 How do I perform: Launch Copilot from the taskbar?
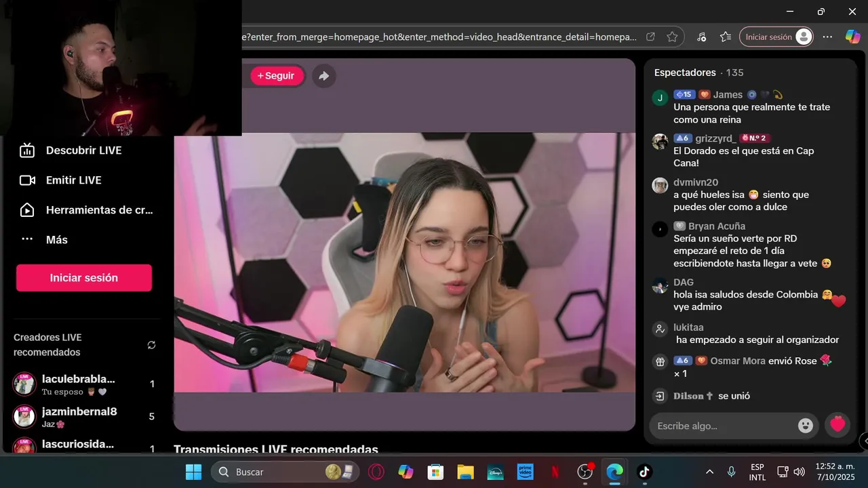coord(406,472)
